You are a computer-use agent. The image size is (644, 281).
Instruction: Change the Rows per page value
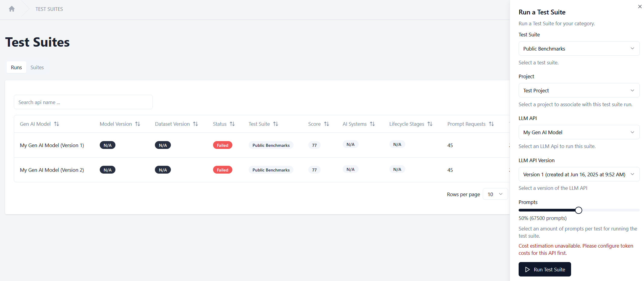tap(495, 194)
